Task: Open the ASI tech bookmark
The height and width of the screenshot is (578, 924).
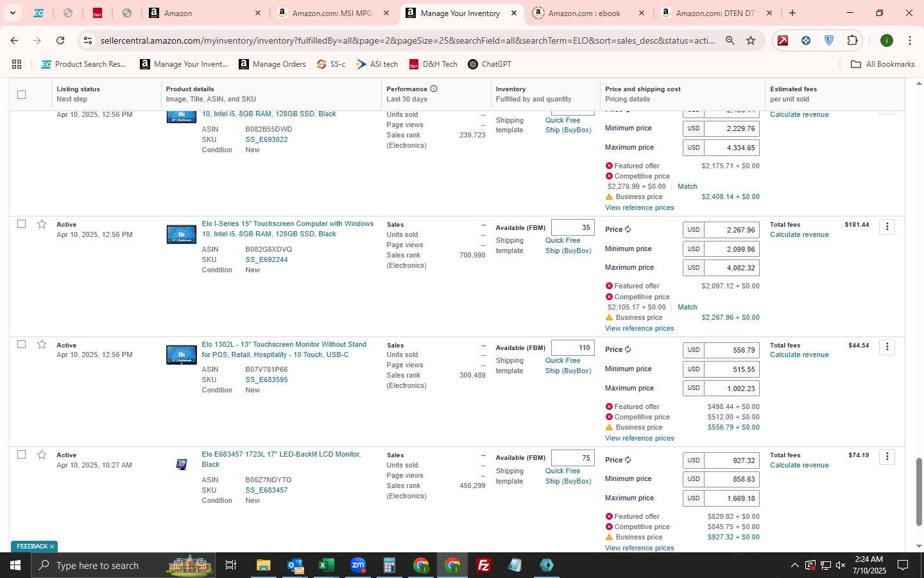Action: pyautogui.click(x=377, y=64)
